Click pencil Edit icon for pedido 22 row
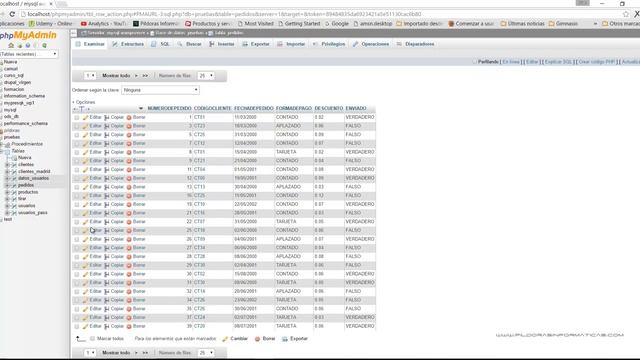 pos(85,222)
